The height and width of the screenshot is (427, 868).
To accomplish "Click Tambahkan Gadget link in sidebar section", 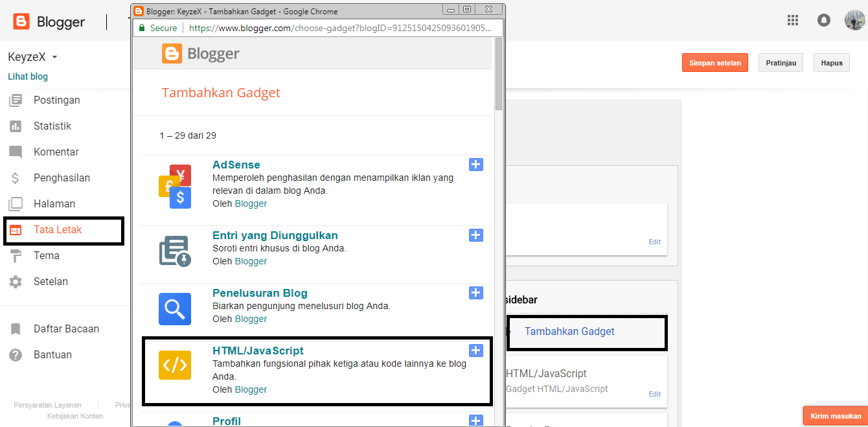I will (569, 331).
